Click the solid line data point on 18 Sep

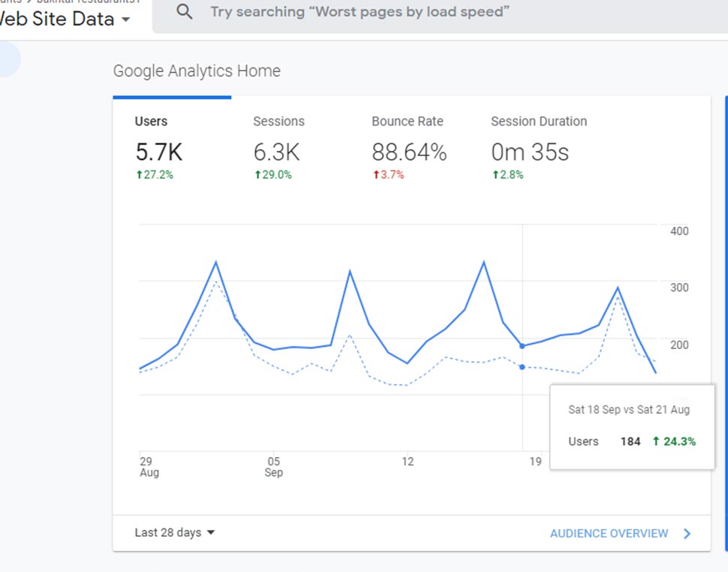click(x=522, y=346)
